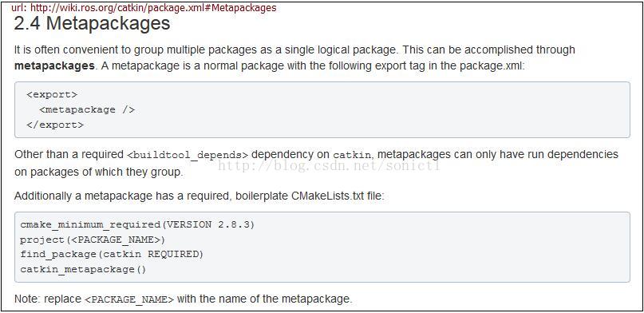The width and height of the screenshot is (644, 313).
Task: Click the '<metapackage />' code line
Action: 87,109
